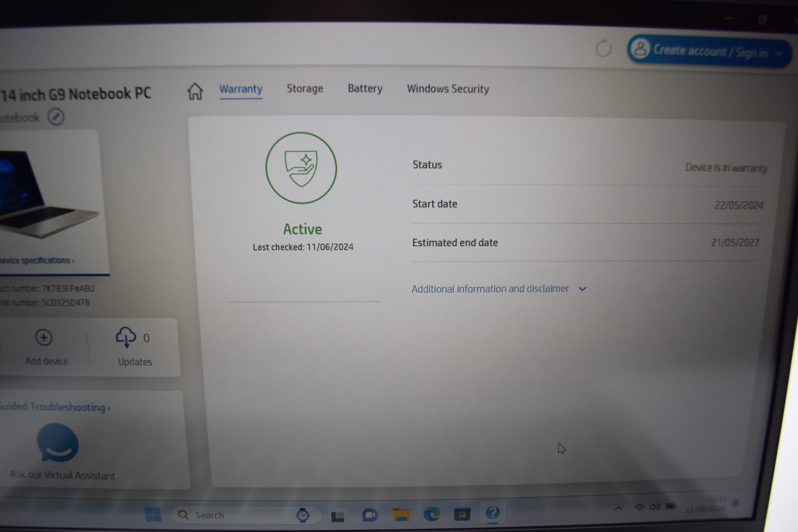The image size is (798, 532).
Task: Click the refresh icon near sign in
Action: pos(603,49)
